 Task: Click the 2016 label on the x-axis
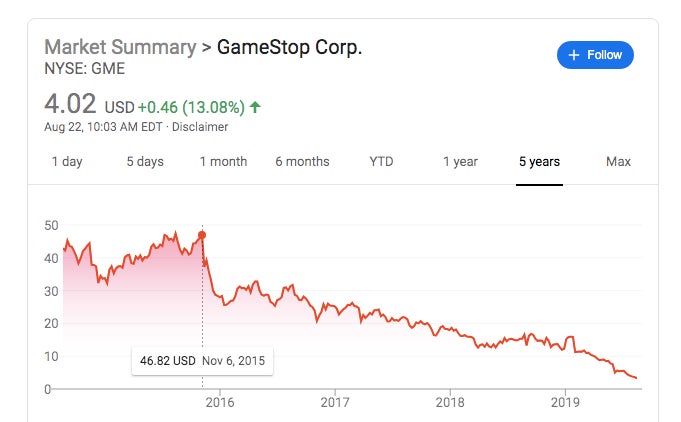[x=219, y=403]
